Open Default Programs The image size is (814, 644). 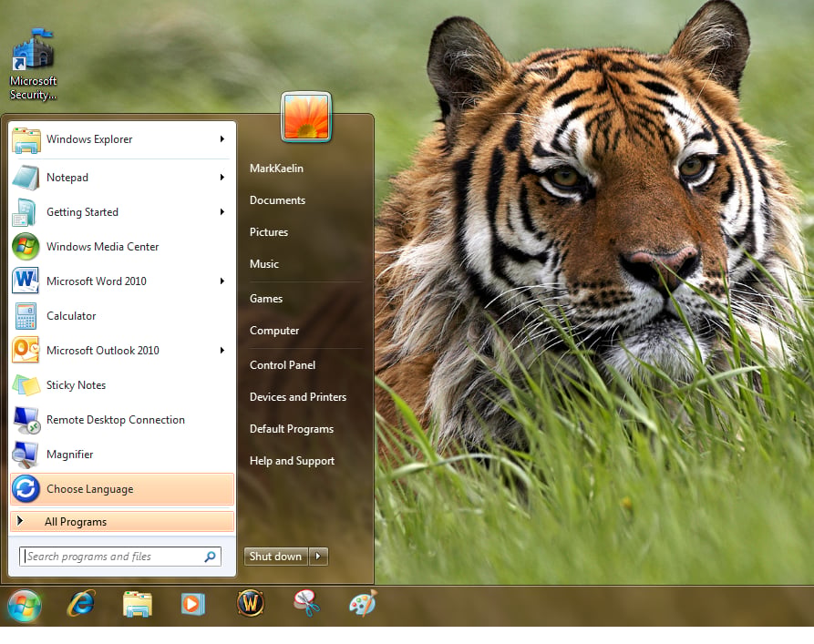point(291,429)
